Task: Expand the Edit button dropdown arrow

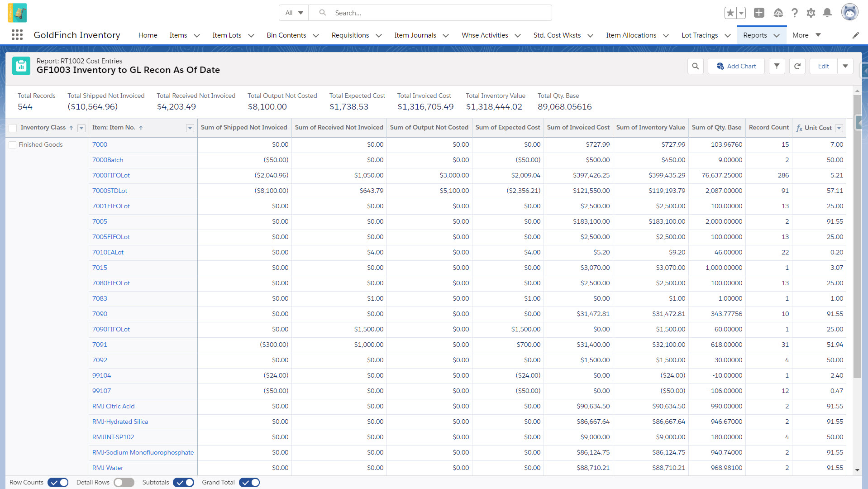Action: pos(845,66)
